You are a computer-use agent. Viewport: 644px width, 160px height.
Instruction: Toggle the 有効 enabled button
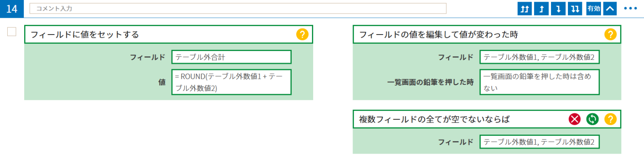click(593, 8)
